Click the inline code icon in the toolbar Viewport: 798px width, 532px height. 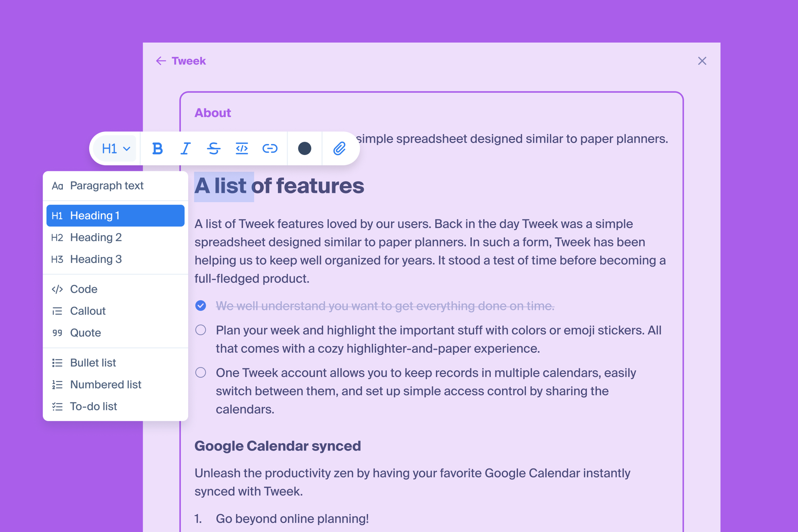242,149
